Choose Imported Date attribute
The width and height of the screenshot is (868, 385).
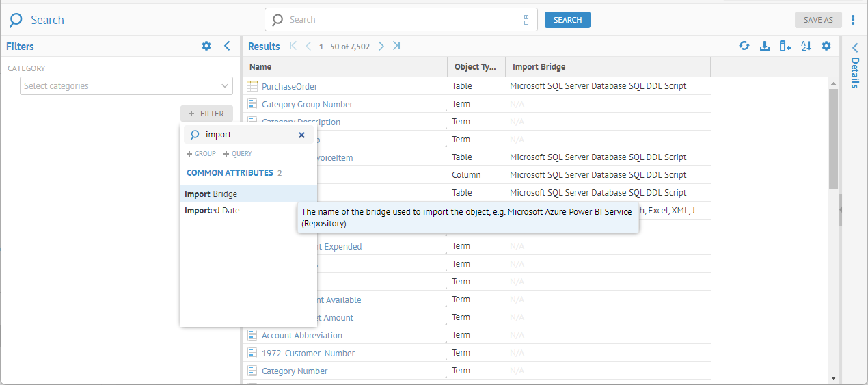click(213, 211)
